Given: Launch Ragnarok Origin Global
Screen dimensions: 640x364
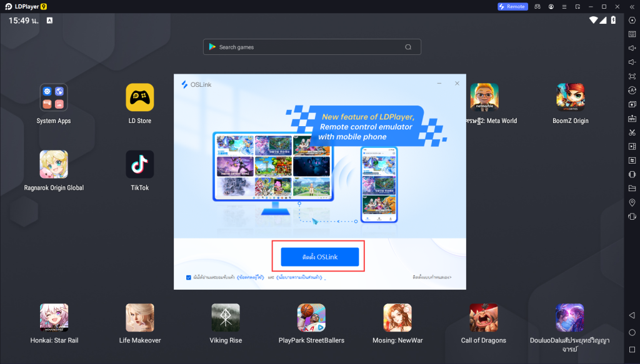Looking at the screenshot, I should [54, 164].
